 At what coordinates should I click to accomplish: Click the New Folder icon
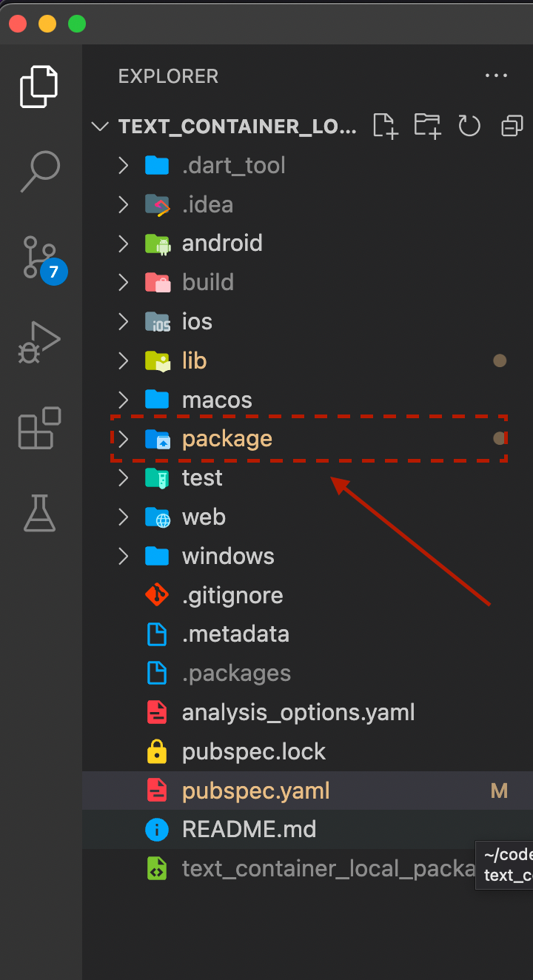[x=428, y=127]
